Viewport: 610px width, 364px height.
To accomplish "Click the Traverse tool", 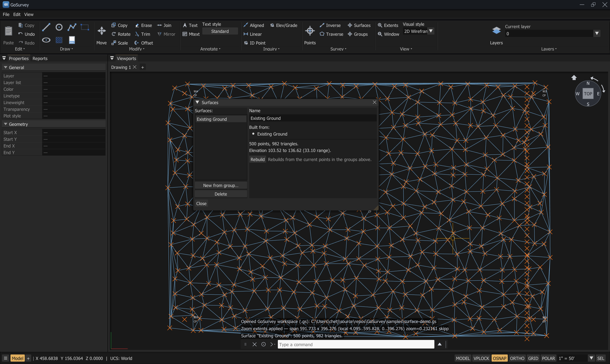I will tap(331, 34).
